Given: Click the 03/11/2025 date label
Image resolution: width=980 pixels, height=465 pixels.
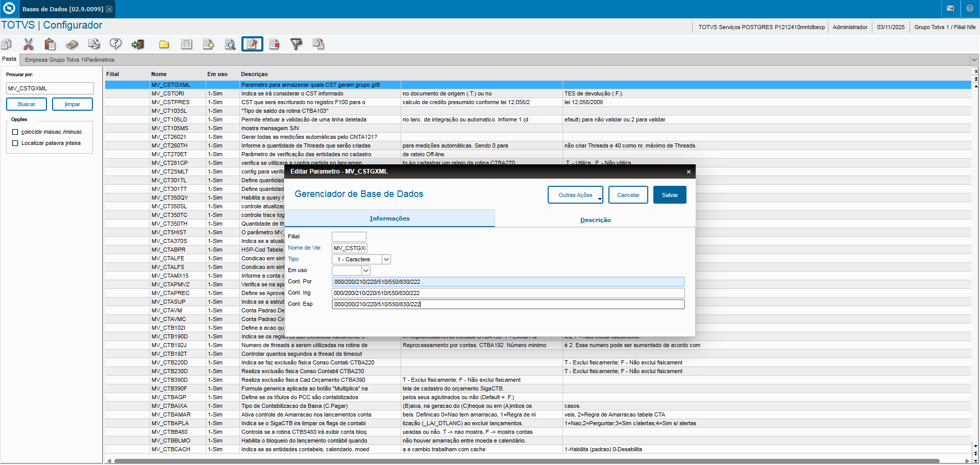Looking at the screenshot, I should [891, 28].
